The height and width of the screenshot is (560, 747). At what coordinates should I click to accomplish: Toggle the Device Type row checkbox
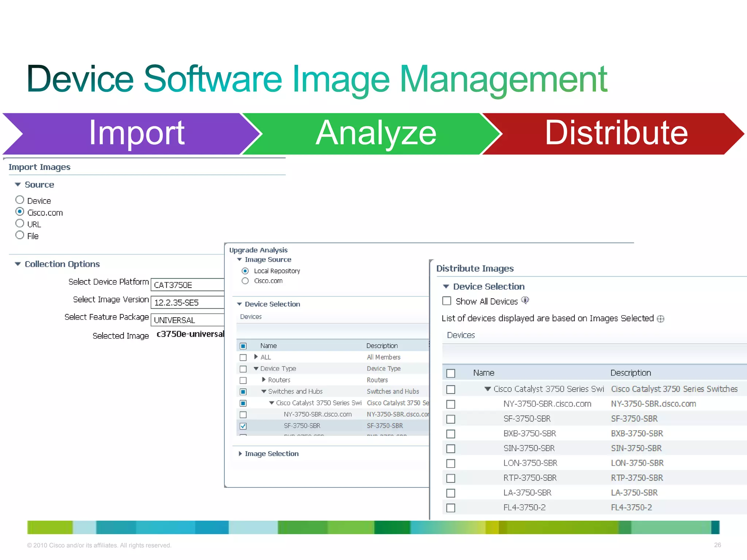pos(243,369)
